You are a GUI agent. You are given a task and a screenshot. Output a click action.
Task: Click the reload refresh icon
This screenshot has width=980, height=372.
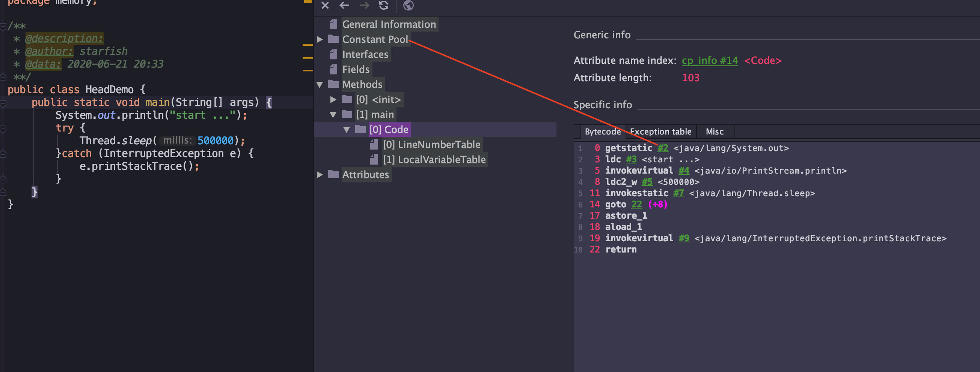click(383, 5)
